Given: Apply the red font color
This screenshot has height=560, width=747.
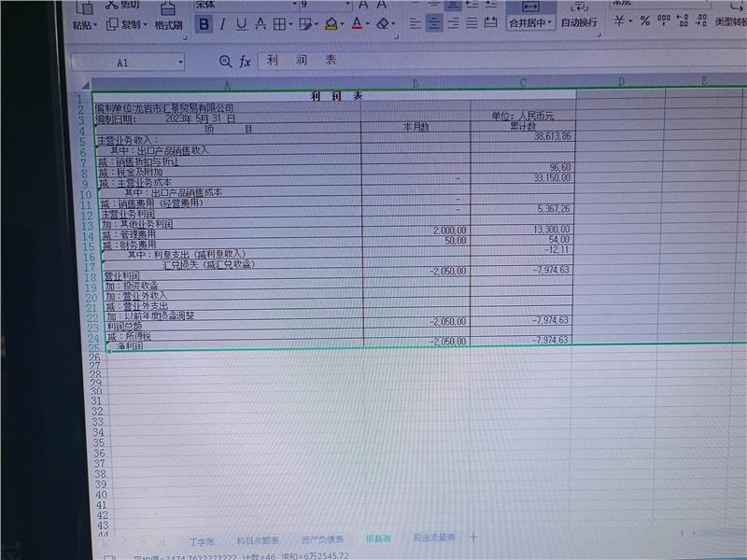Looking at the screenshot, I should coord(357,24).
